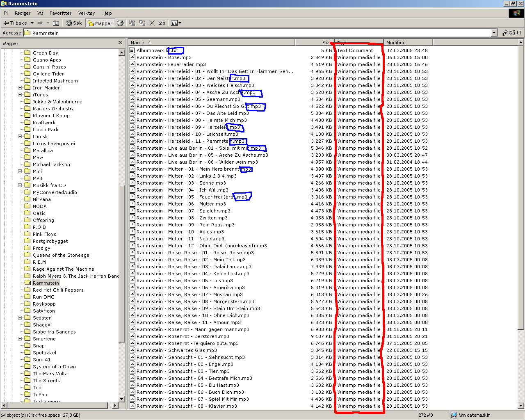Viewport: 525px width, 420px height.
Task: Click the Pink Floyd folder icon
Action: click(27, 234)
